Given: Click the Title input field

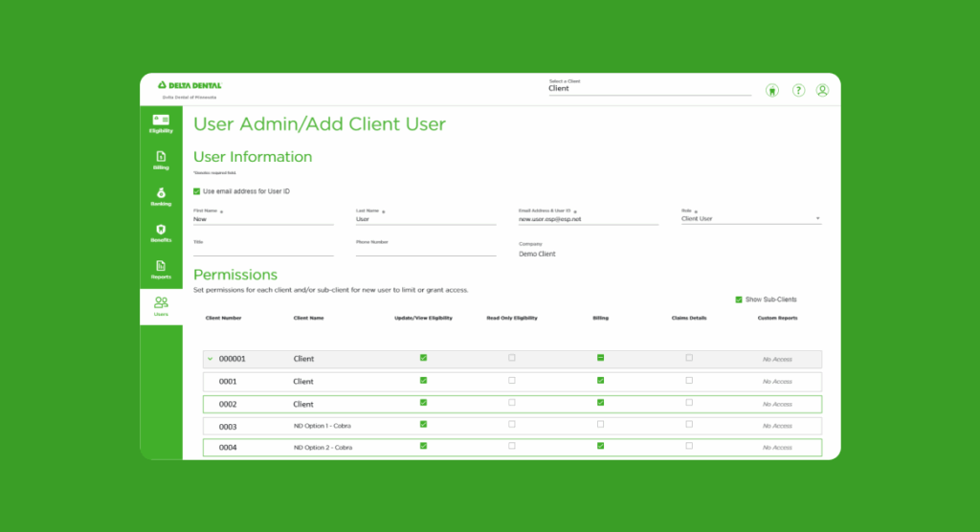Looking at the screenshot, I should (263, 250).
